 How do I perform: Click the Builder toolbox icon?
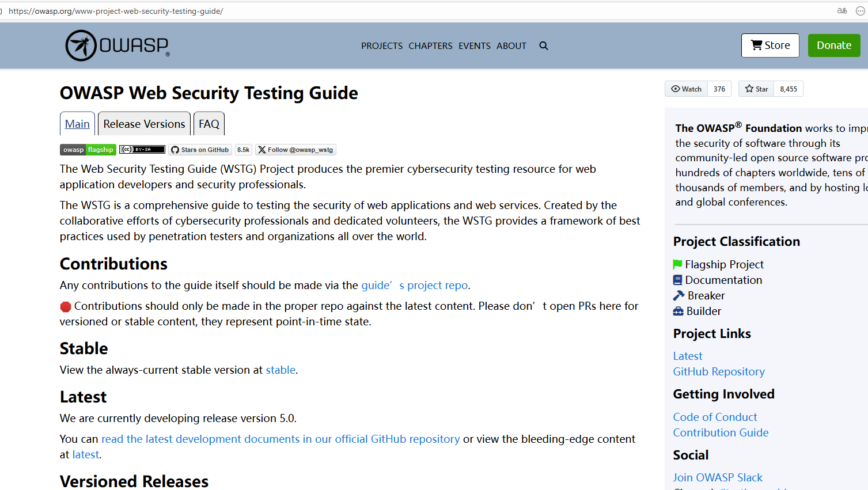(677, 311)
